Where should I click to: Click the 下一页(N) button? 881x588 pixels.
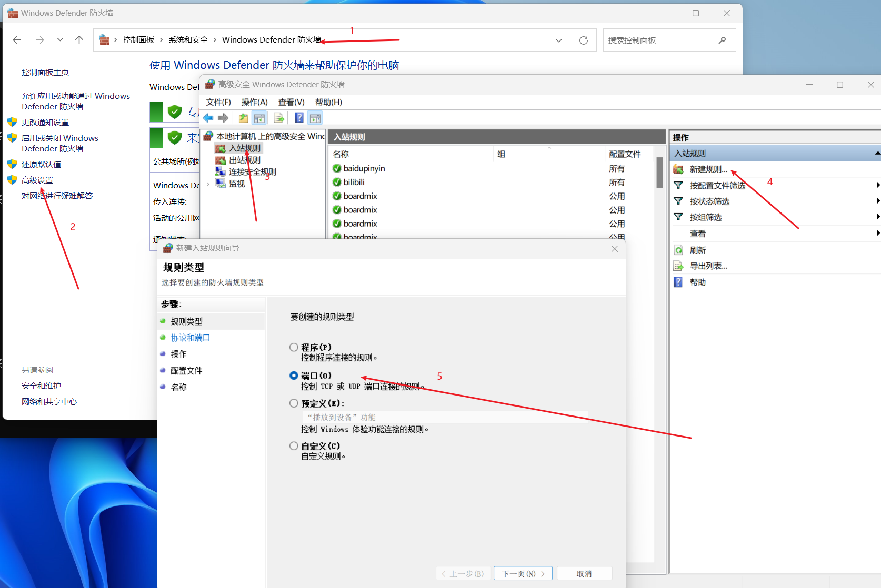click(x=523, y=573)
